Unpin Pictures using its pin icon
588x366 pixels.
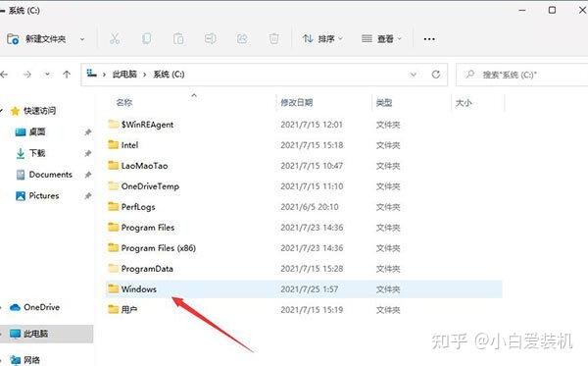[88, 196]
